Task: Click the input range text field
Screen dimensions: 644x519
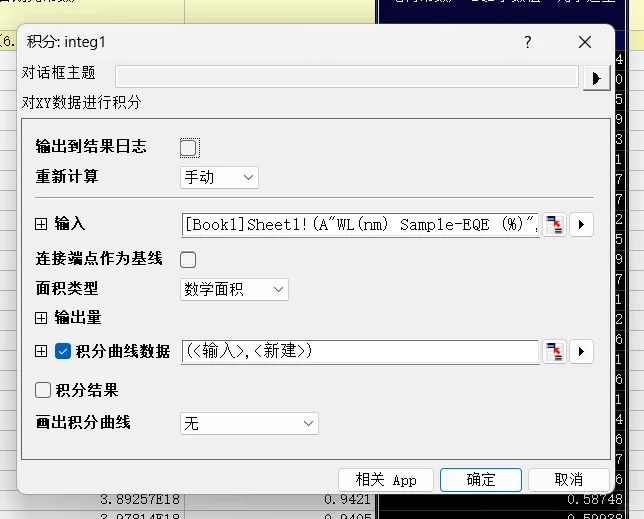Action: [x=360, y=225]
